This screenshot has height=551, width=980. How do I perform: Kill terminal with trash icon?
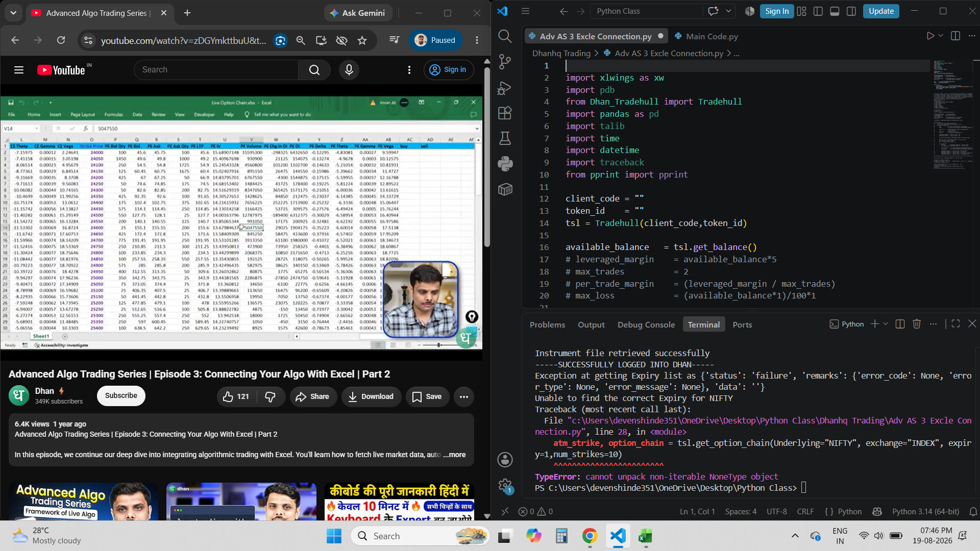tap(917, 324)
